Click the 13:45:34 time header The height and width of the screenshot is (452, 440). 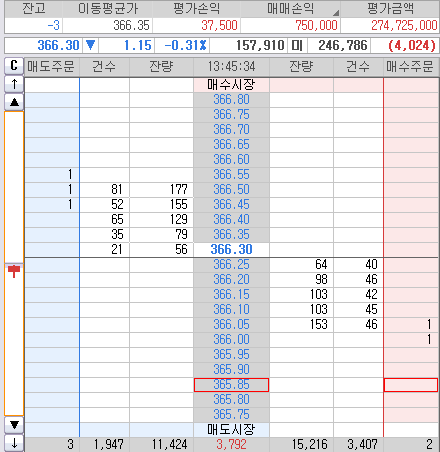pyautogui.click(x=231, y=66)
